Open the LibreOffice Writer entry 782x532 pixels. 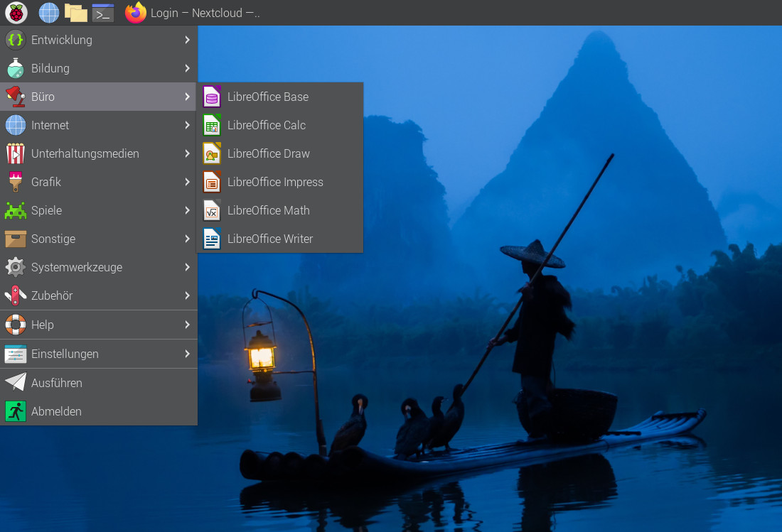point(280,239)
